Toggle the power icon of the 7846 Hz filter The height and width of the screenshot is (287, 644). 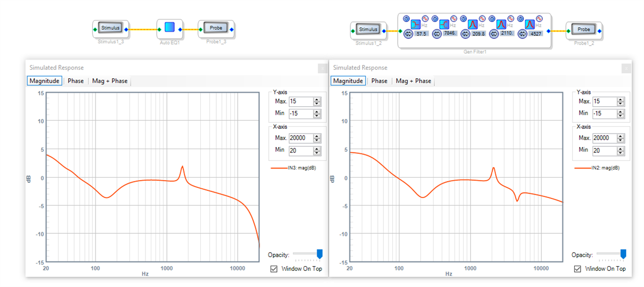[435, 19]
